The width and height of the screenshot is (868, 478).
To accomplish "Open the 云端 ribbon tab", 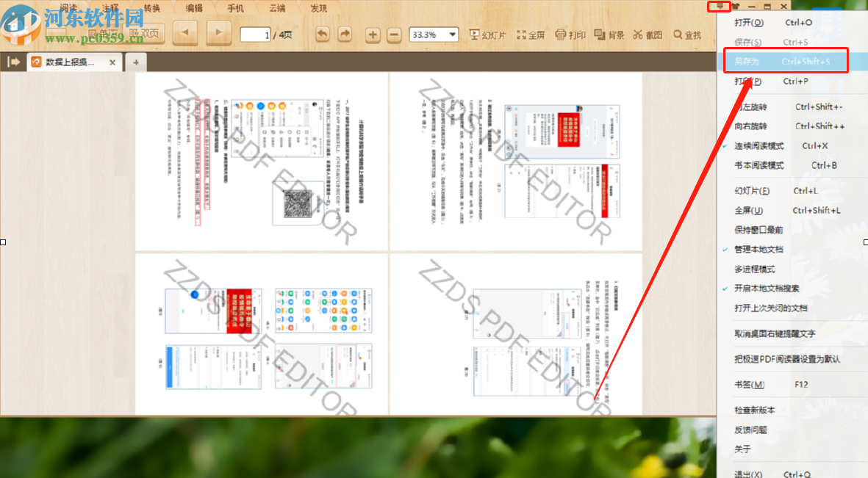I will click(x=277, y=8).
